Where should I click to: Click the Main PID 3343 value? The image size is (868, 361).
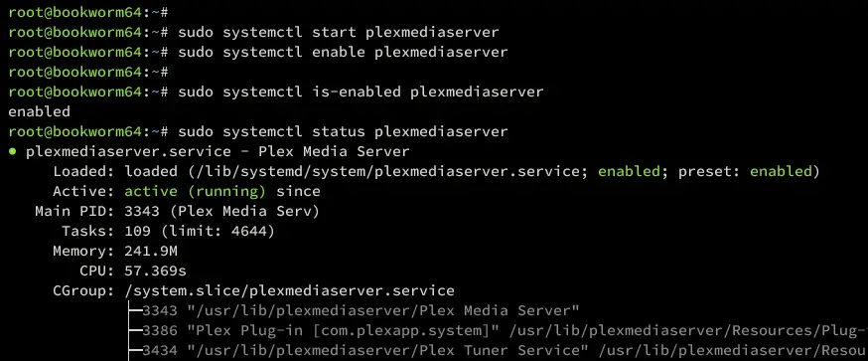tap(141, 211)
